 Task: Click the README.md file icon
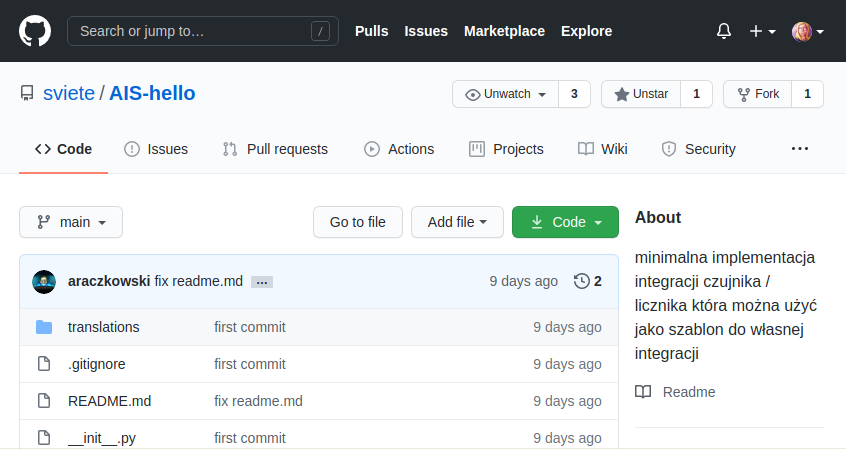pyautogui.click(x=44, y=400)
